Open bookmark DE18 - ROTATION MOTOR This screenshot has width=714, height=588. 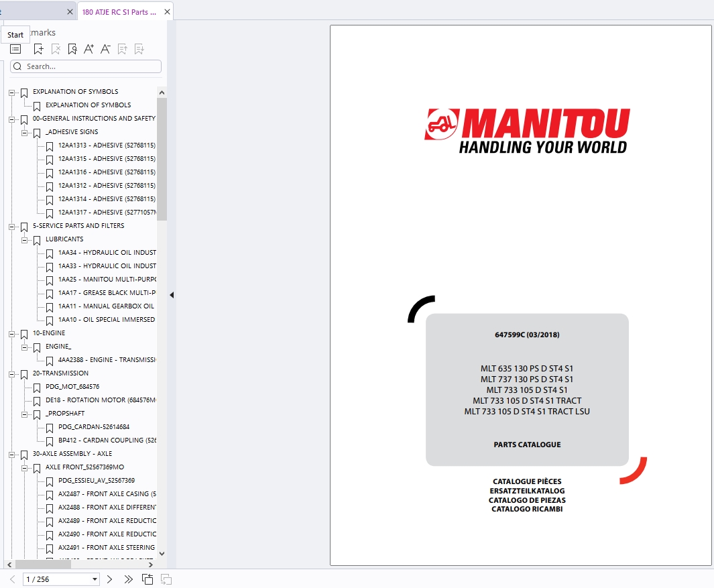(x=101, y=400)
